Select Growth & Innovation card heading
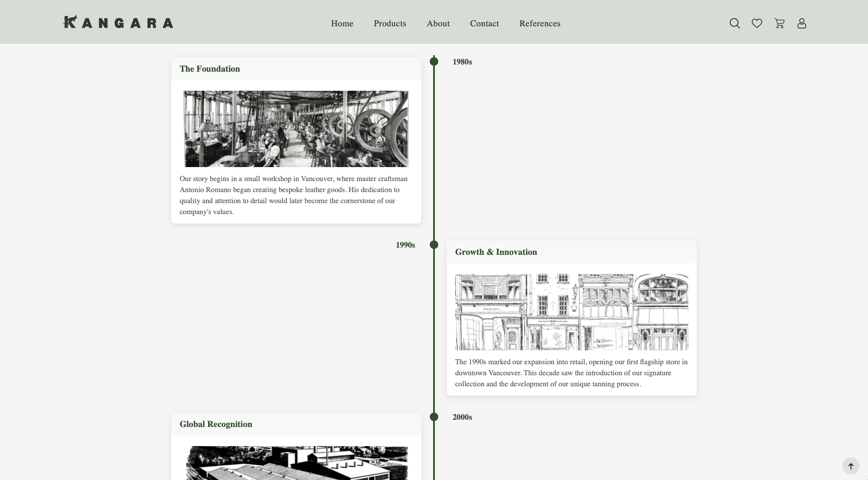This screenshot has width=868, height=480. (x=496, y=252)
